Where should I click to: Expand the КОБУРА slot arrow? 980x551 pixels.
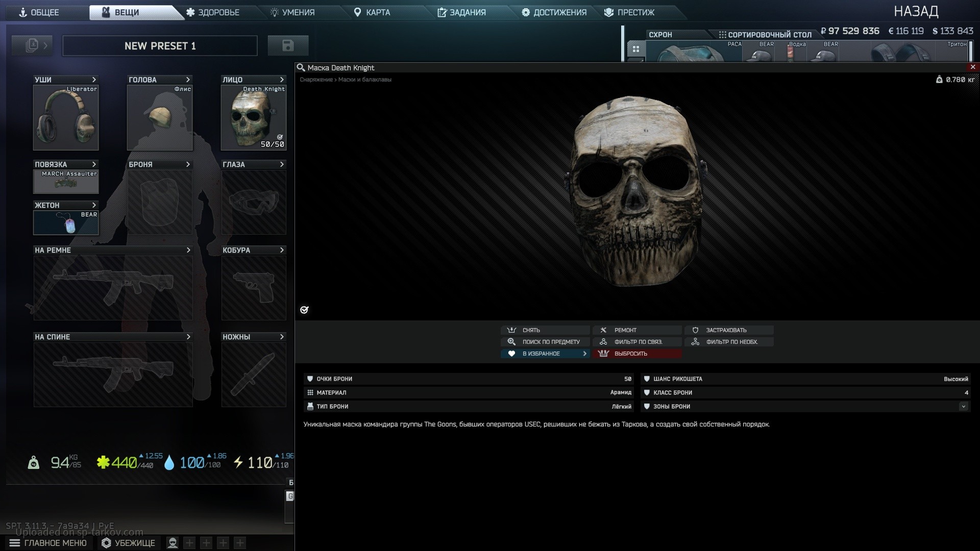(282, 250)
